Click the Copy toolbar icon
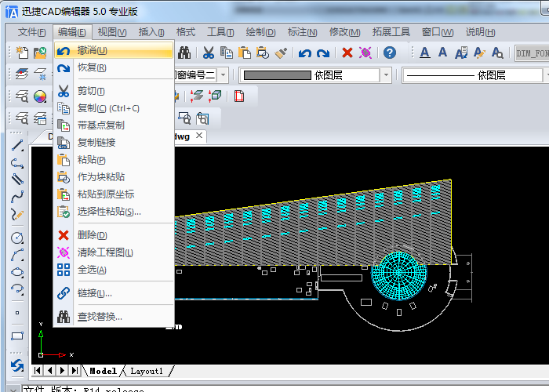Screen dimensions: 549x392 pos(227,53)
